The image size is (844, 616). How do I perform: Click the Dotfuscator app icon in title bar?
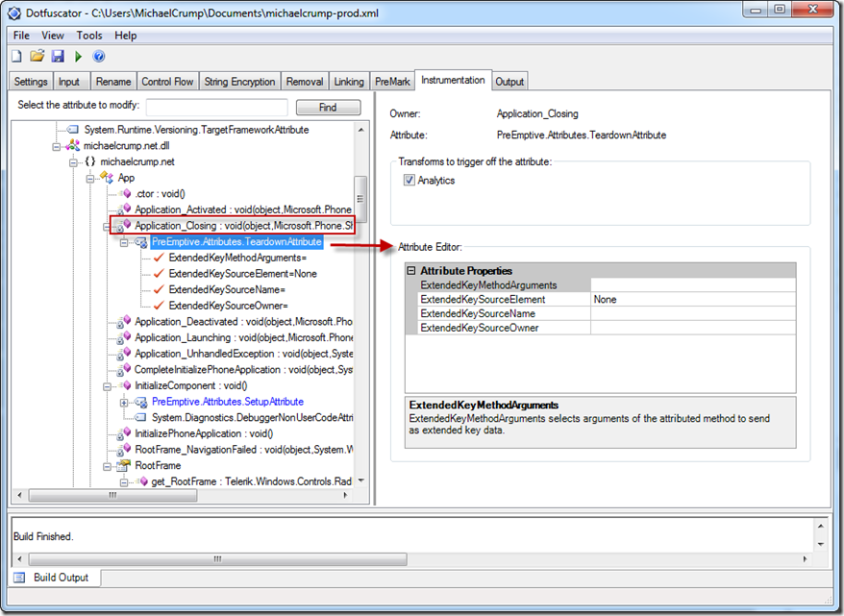14,12
